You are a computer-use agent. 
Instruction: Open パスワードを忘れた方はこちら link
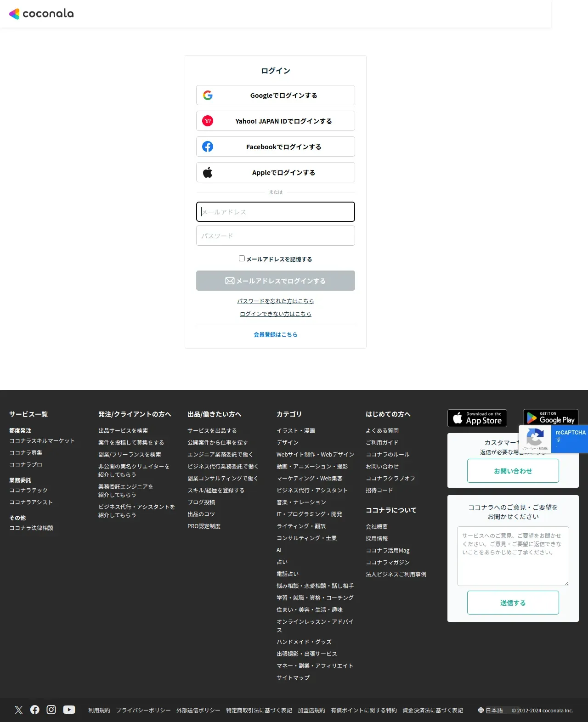pos(276,301)
